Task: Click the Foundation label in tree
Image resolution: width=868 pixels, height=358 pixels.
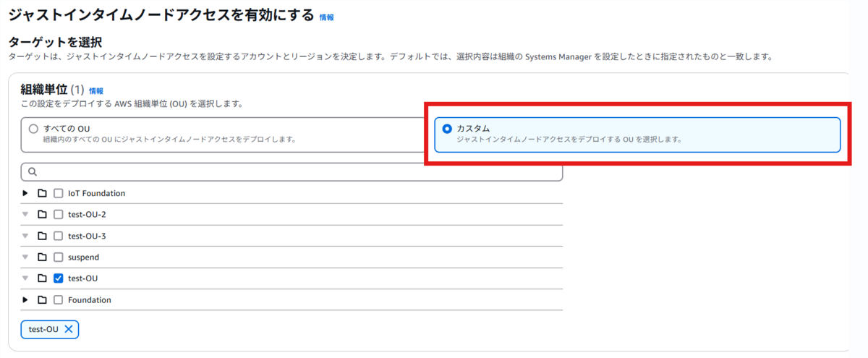Action: (x=90, y=299)
